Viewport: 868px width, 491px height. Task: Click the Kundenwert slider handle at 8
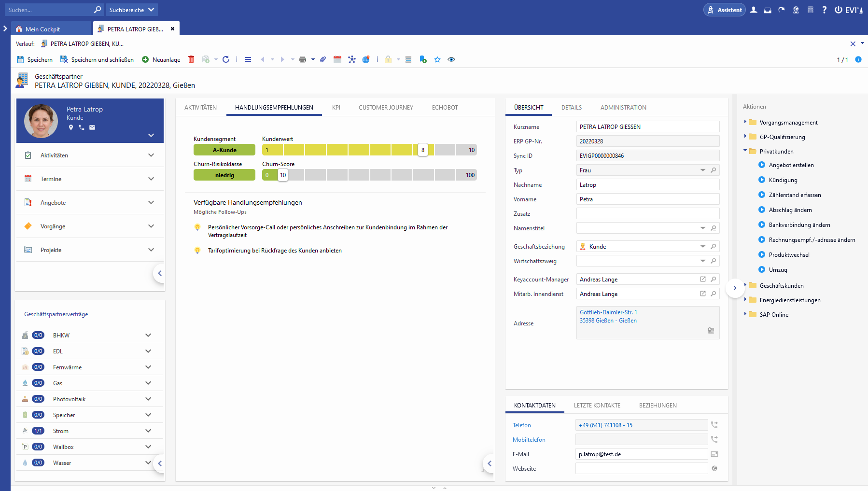coord(423,150)
